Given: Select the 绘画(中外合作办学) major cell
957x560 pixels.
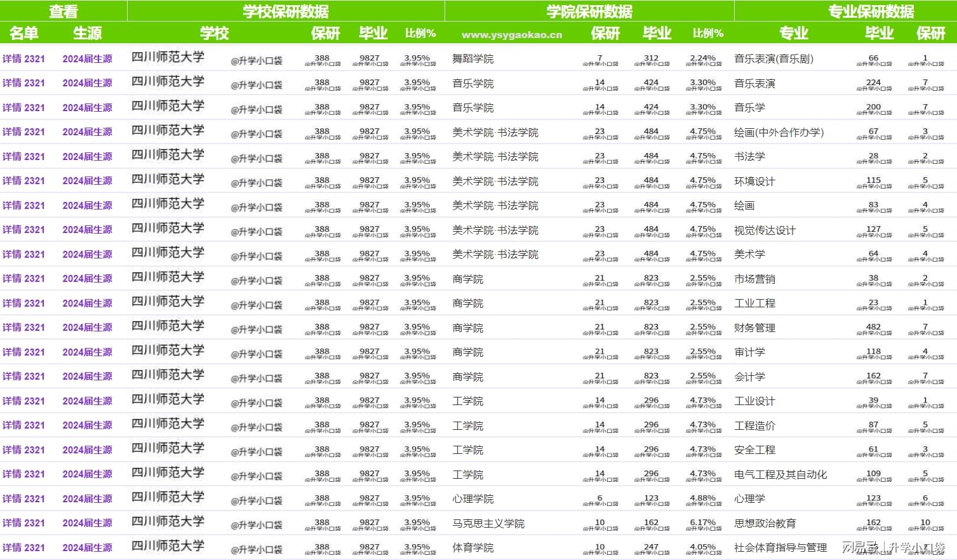Looking at the screenshot, I should [779, 133].
